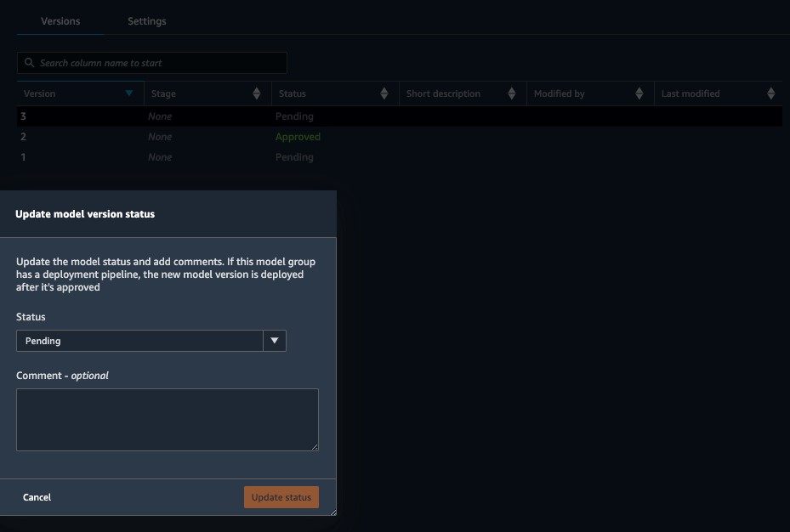Select version 2 row number

[x=23, y=136]
